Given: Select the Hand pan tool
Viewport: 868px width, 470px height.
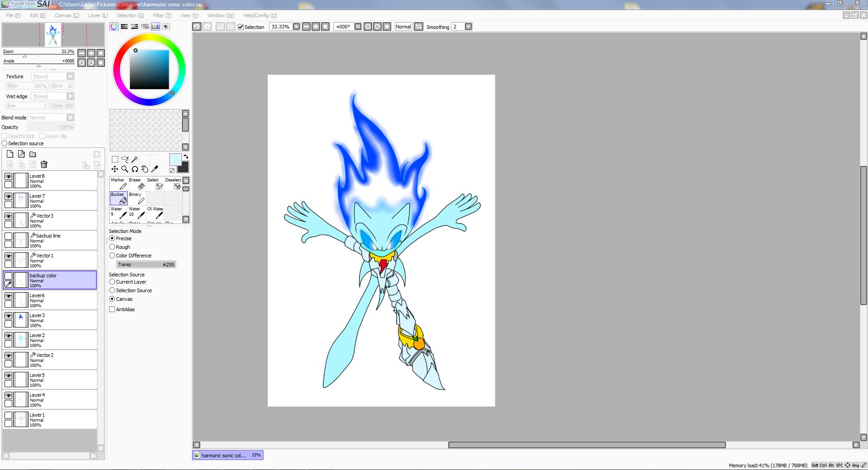Looking at the screenshot, I should click(145, 169).
